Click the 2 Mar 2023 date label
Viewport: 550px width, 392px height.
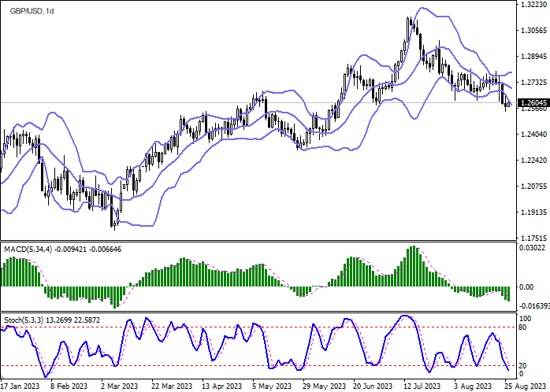point(119,386)
